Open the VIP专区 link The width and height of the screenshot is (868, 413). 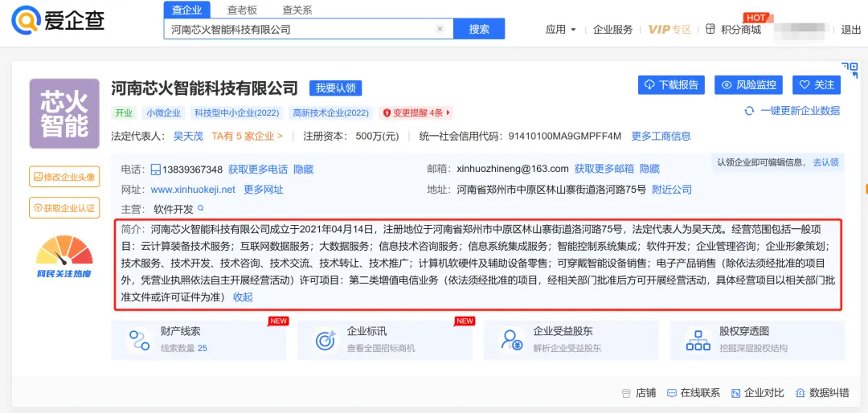tap(669, 30)
